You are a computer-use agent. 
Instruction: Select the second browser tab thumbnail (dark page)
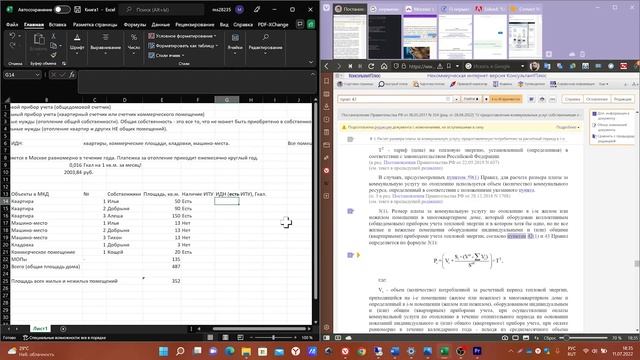pos(385,37)
